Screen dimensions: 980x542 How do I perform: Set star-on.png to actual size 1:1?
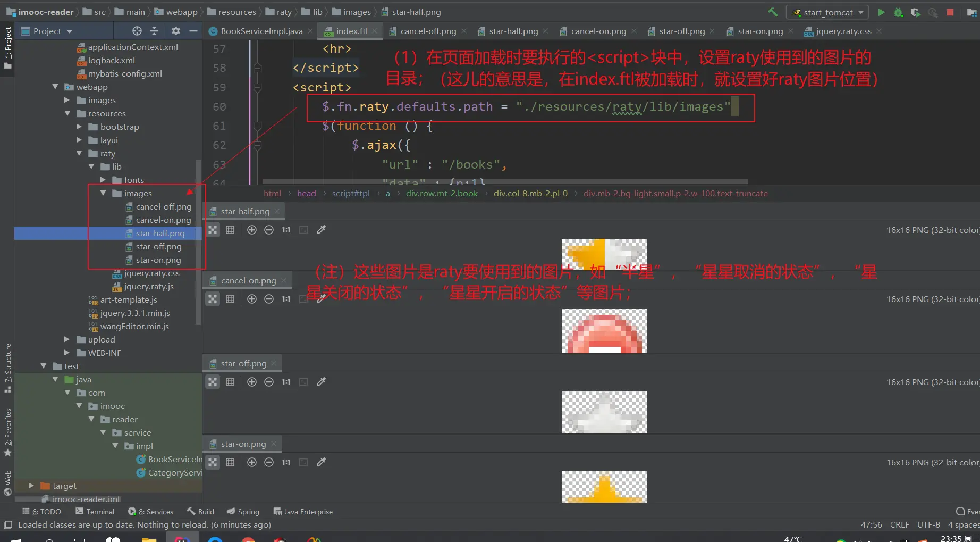[x=286, y=462]
